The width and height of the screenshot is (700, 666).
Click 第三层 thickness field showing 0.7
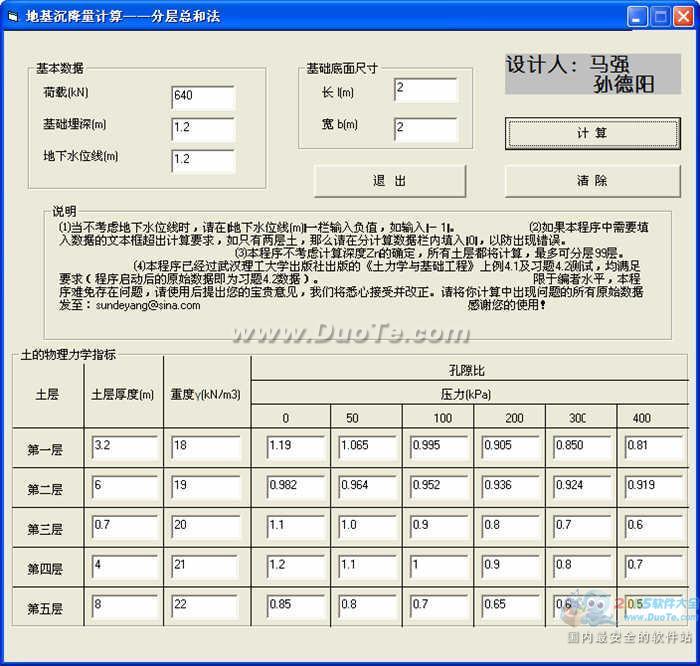(x=125, y=527)
